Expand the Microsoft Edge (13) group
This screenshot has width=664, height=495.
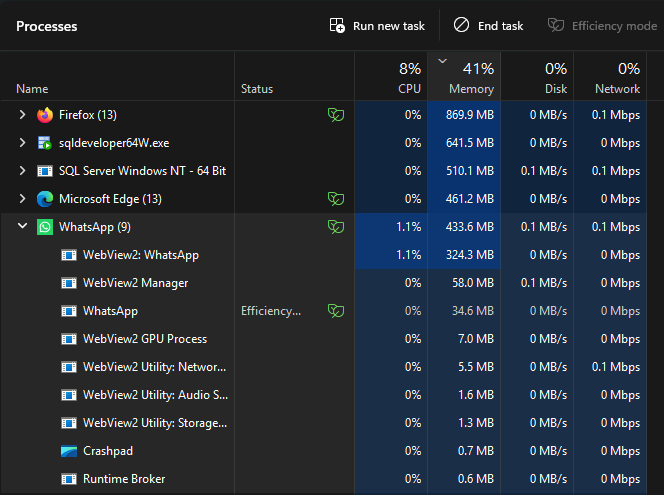point(22,199)
